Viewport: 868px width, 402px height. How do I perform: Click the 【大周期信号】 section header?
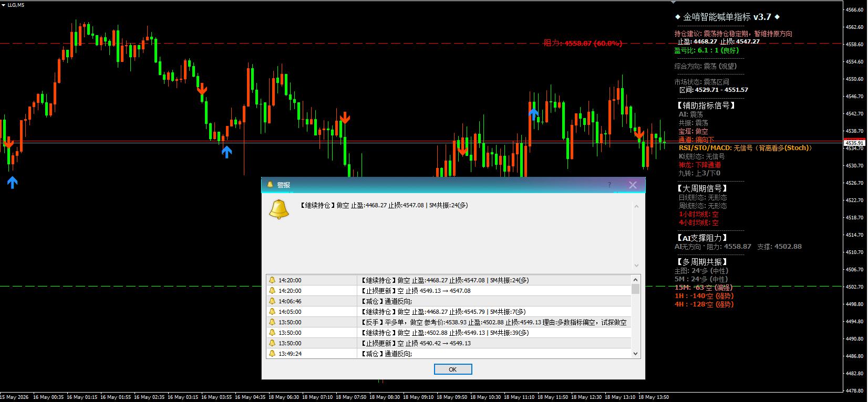point(701,188)
